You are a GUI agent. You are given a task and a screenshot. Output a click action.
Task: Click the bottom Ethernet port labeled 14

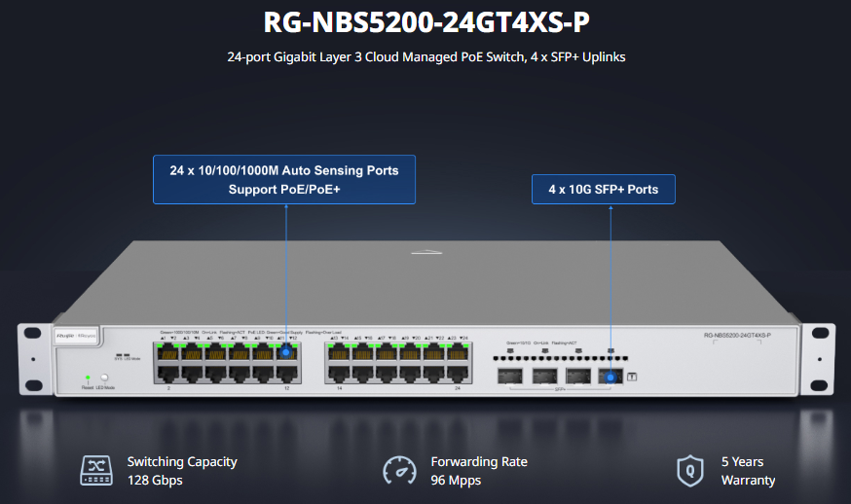339,374
